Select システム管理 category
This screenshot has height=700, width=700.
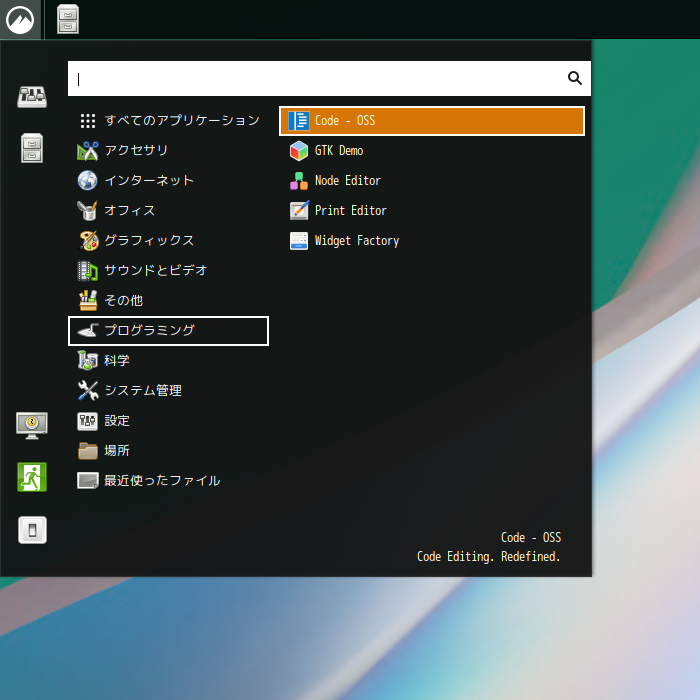point(168,391)
